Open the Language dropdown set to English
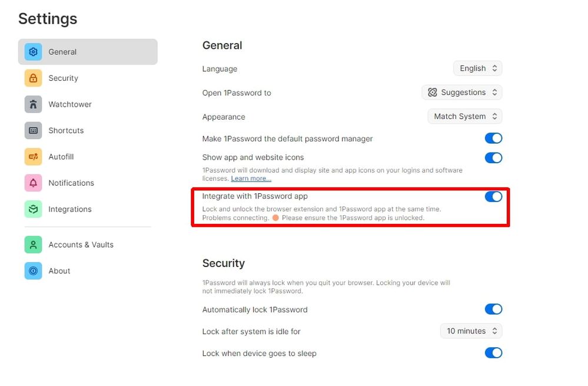Image resolution: width=588 pixels, height=386 pixels. click(477, 68)
